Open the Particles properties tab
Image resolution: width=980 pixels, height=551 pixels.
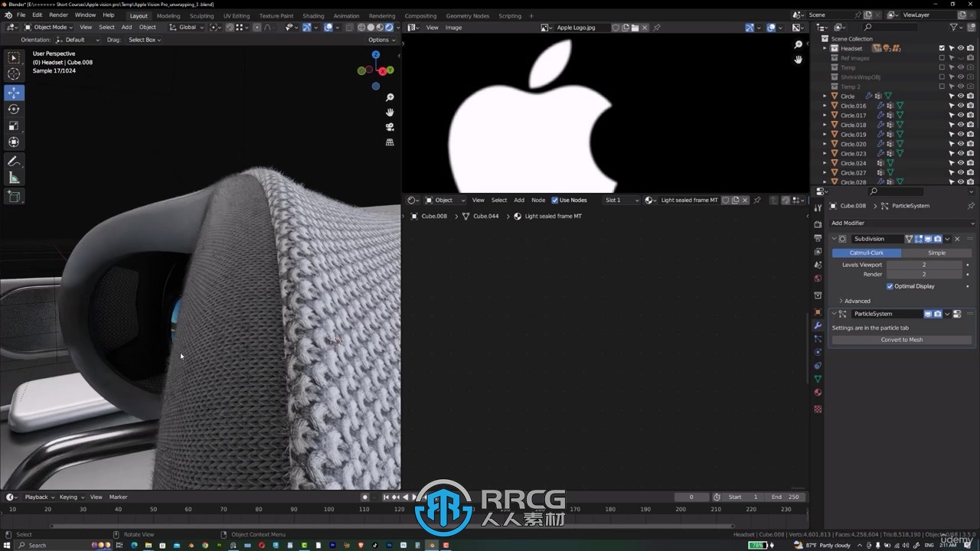coord(818,339)
